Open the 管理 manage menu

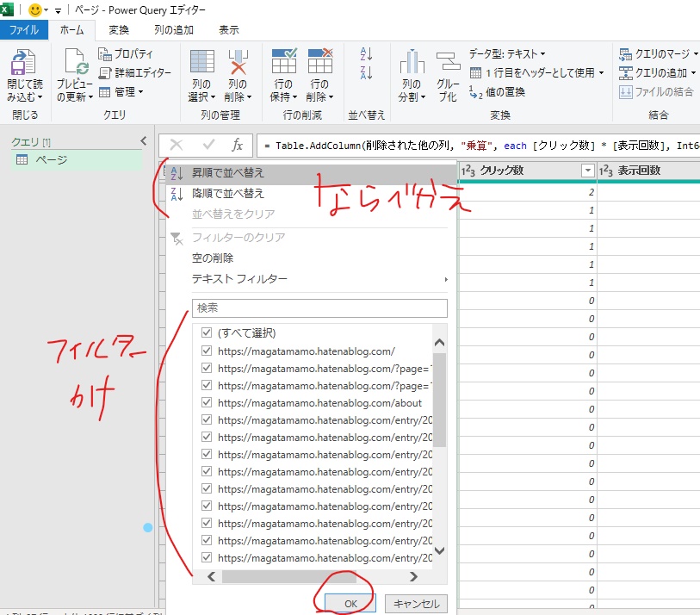pyautogui.click(x=121, y=92)
